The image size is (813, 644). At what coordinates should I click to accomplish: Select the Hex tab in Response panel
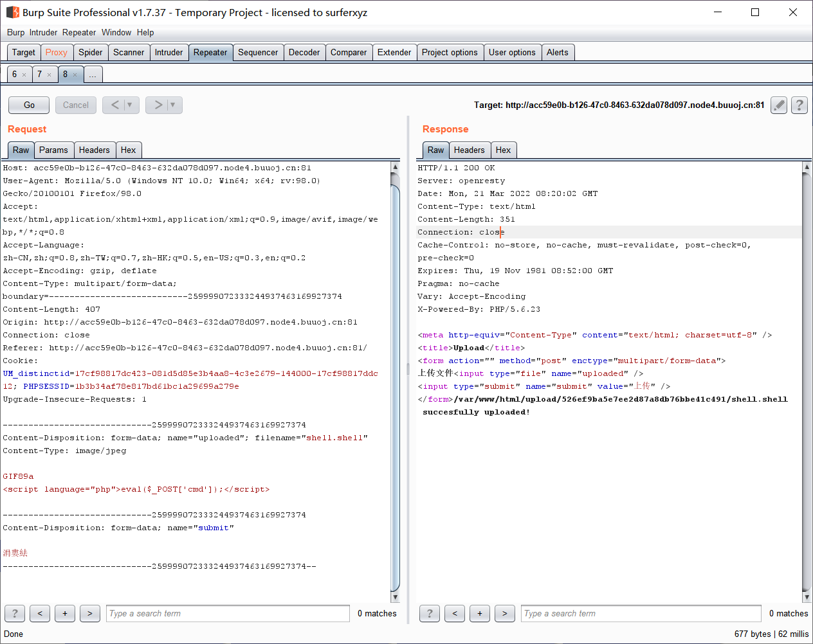(x=504, y=150)
